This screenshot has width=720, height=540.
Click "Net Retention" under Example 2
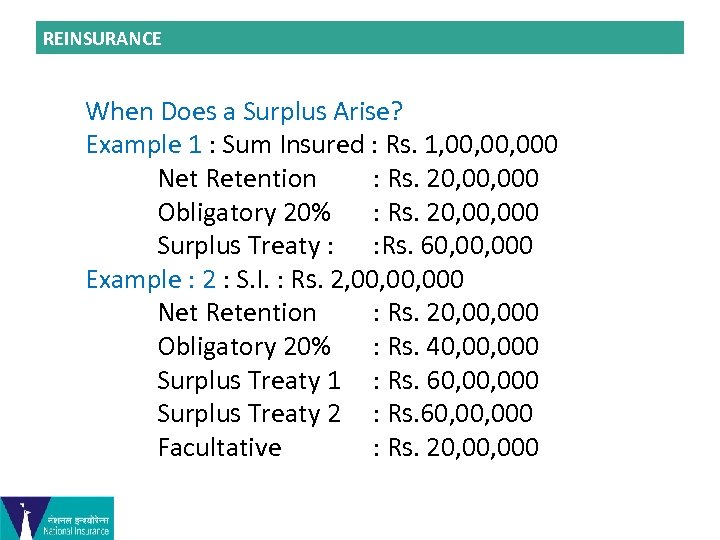pos(236,313)
